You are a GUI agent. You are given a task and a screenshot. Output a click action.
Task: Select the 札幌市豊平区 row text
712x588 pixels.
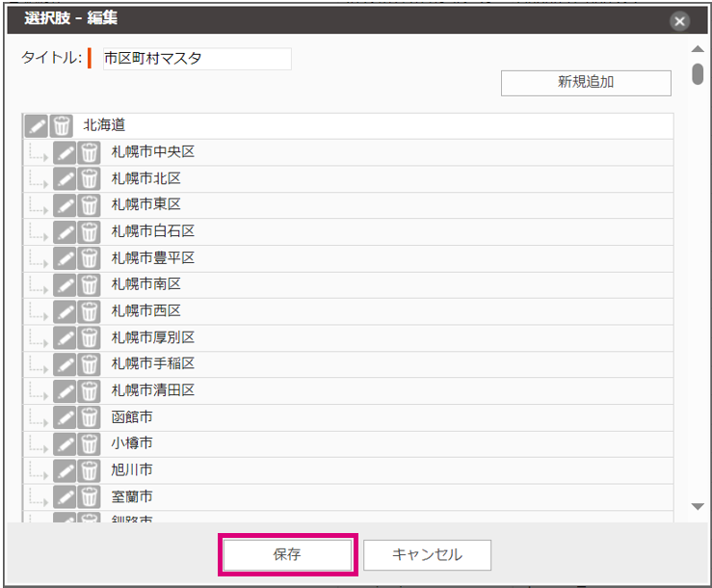(153, 257)
